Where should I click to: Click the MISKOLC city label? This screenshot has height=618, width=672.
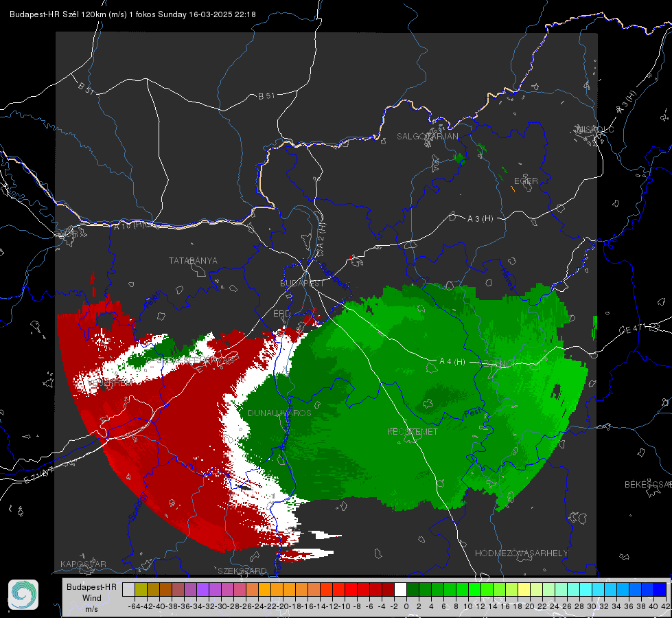595,129
